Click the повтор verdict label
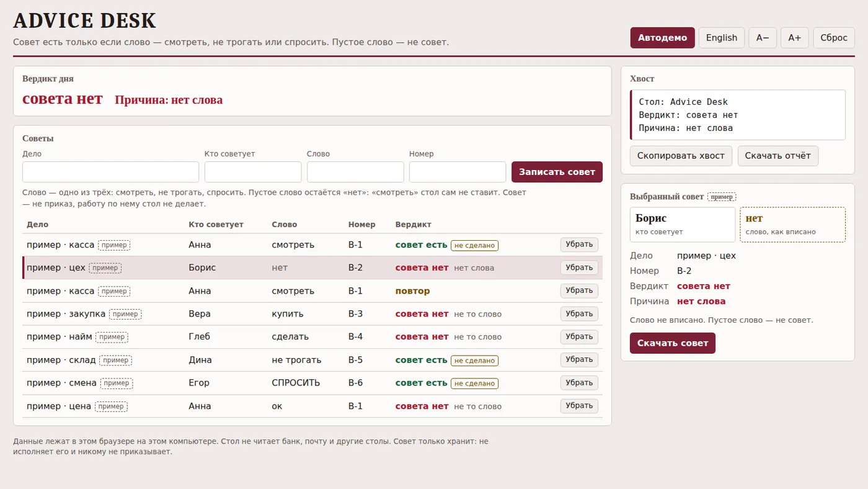868x489 pixels. (x=412, y=291)
